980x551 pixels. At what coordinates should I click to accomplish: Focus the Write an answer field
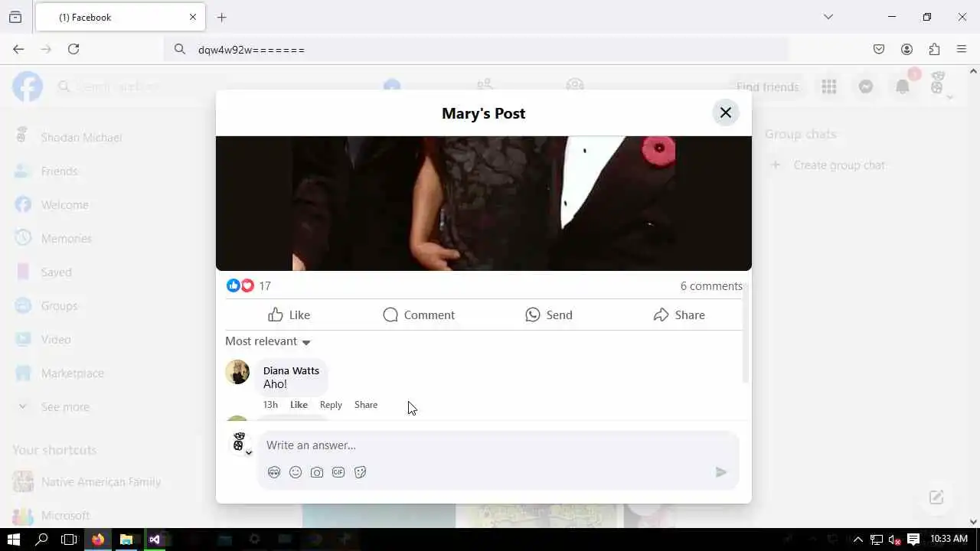(498, 445)
